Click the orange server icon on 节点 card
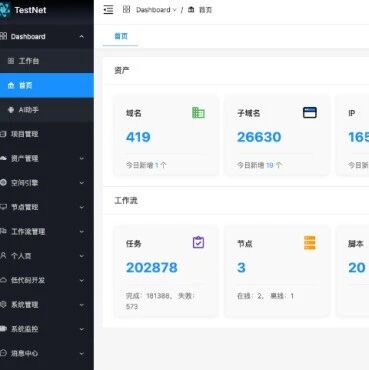 tap(310, 243)
